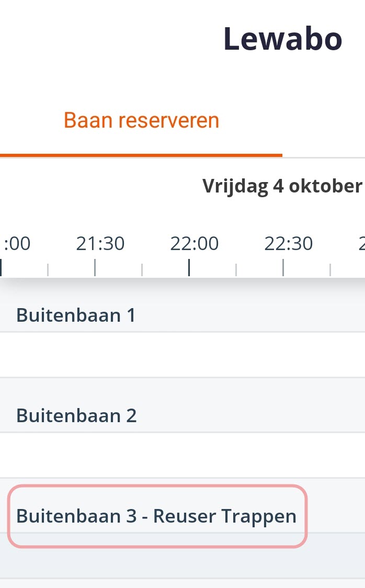Screen dimensions: 365x588
Task: Reserve Buitenbaan 1 slot at 22:00
Action: tap(212, 355)
